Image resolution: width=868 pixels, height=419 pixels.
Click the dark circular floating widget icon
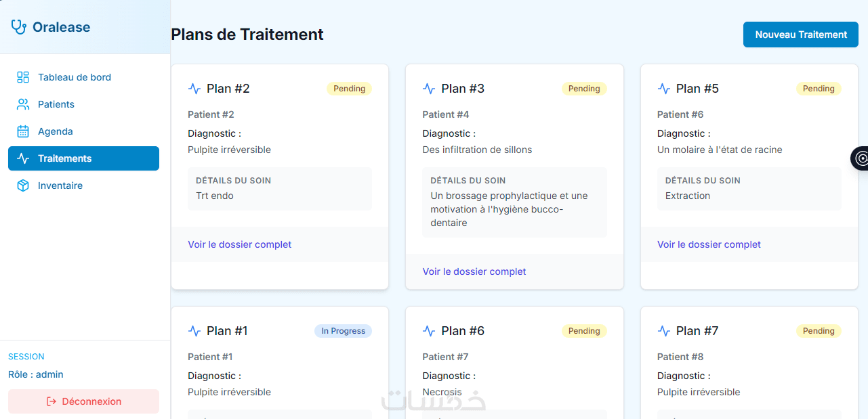coord(861,158)
